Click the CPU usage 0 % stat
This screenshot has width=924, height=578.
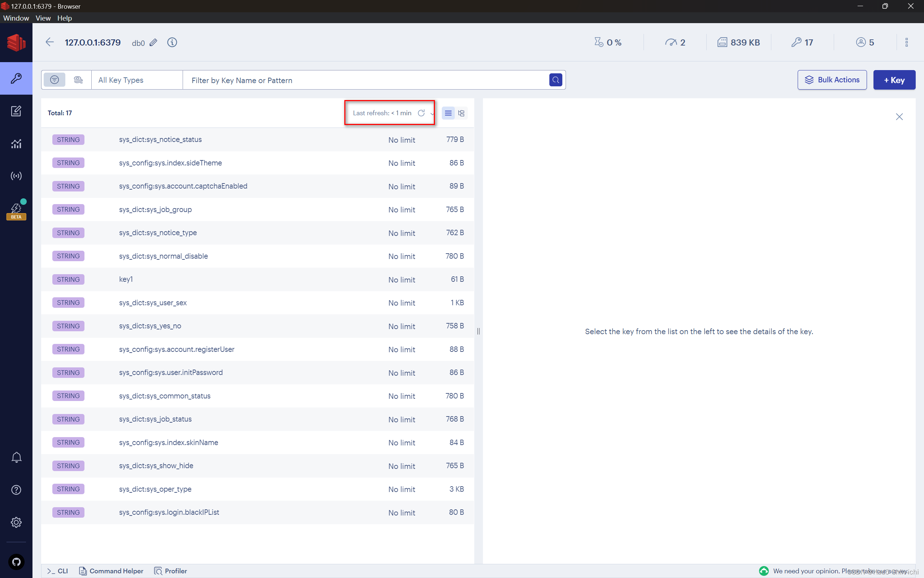coord(608,42)
